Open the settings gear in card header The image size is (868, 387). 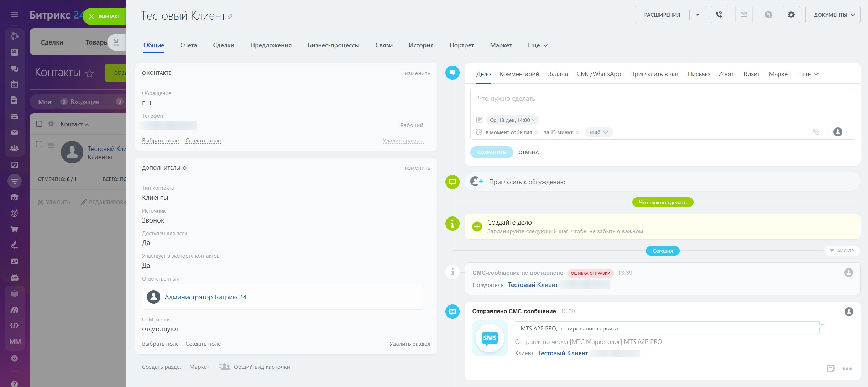click(x=791, y=15)
